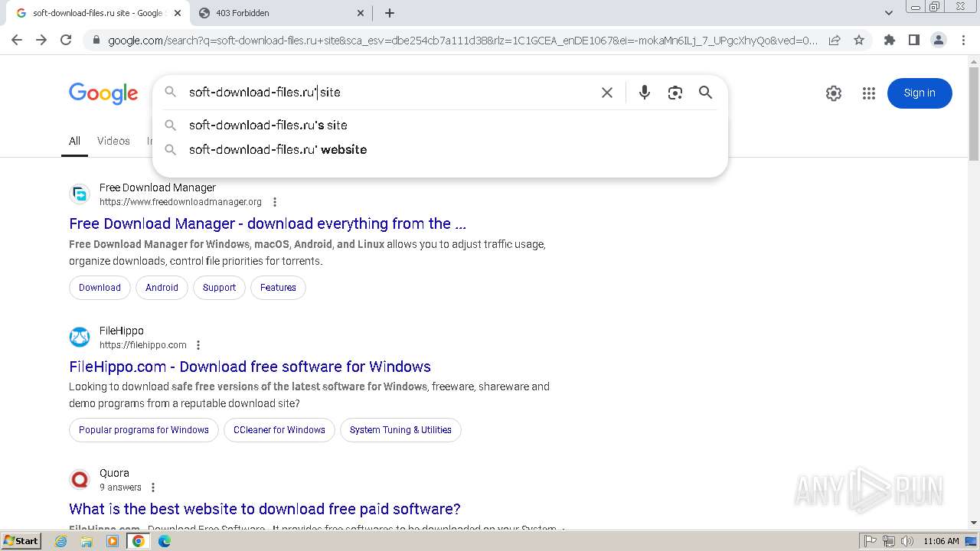Open volume control in system tray
This screenshot has width=980, height=551.
point(906,541)
